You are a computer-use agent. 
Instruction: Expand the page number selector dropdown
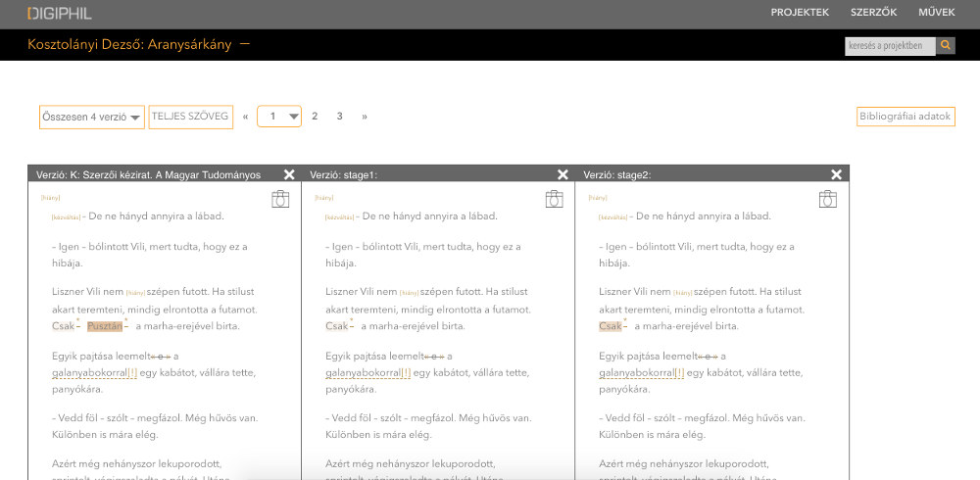(278, 117)
